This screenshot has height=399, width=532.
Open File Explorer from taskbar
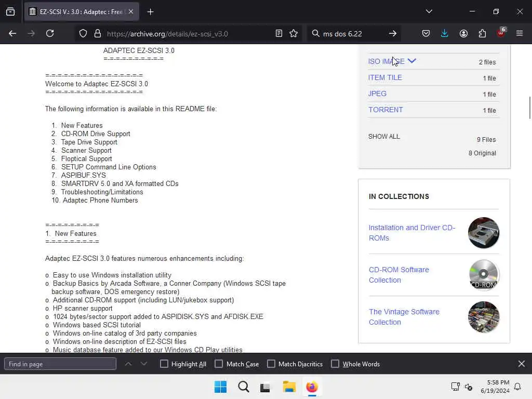tap(289, 387)
